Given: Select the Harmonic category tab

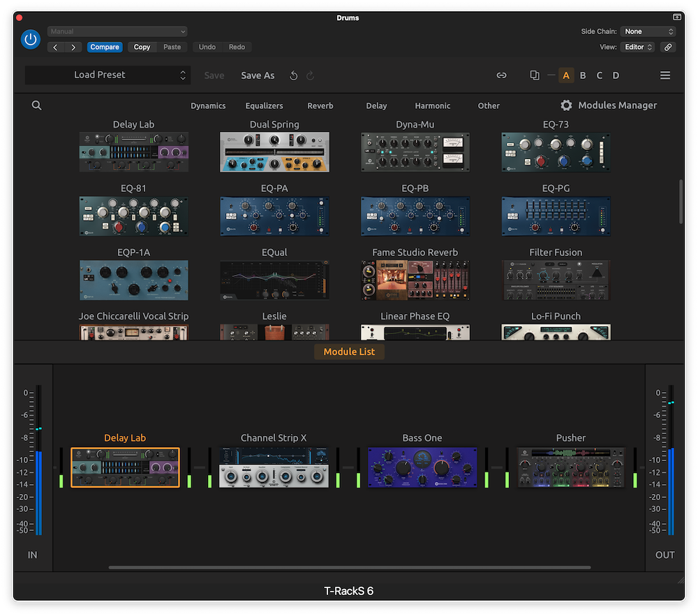Looking at the screenshot, I should 432,105.
